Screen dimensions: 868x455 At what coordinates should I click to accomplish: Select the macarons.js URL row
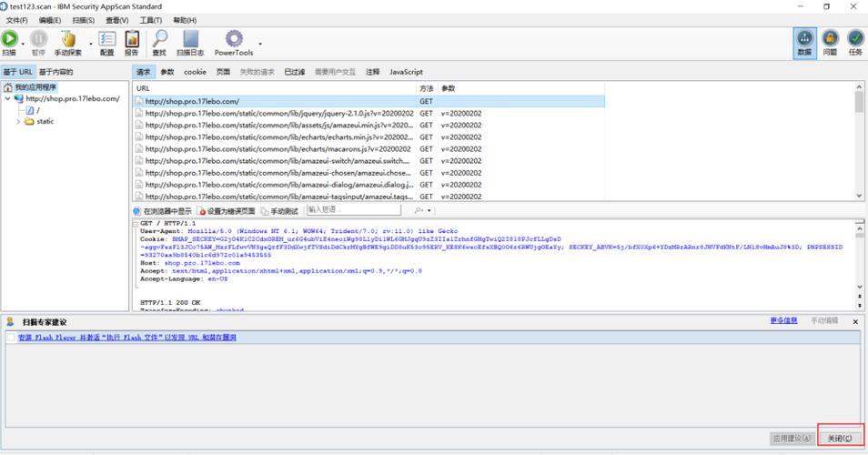pyautogui.click(x=368, y=149)
